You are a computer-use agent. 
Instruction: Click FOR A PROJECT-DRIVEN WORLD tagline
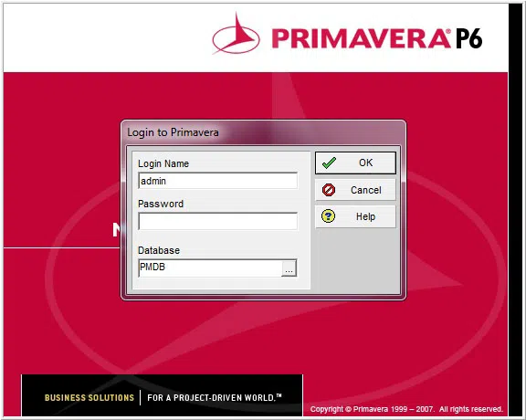(x=215, y=397)
